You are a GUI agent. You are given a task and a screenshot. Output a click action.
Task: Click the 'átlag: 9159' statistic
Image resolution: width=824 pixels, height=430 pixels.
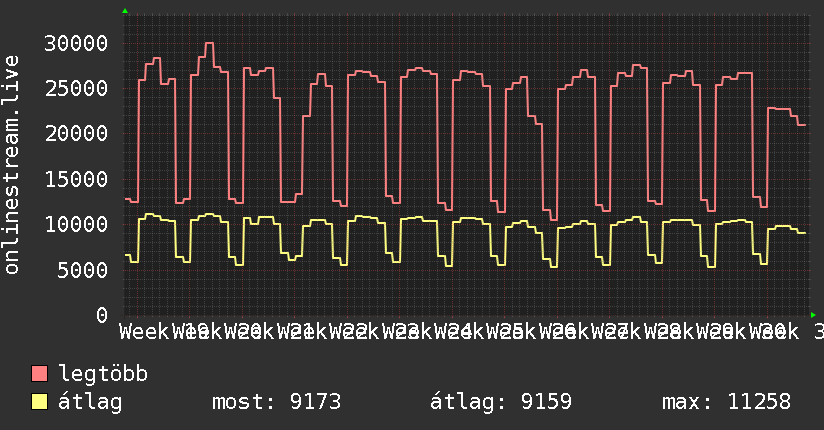click(x=501, y=402)
